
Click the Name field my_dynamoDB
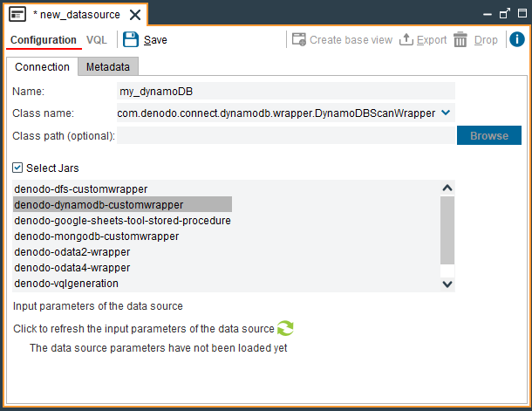(x=286, y=91)
